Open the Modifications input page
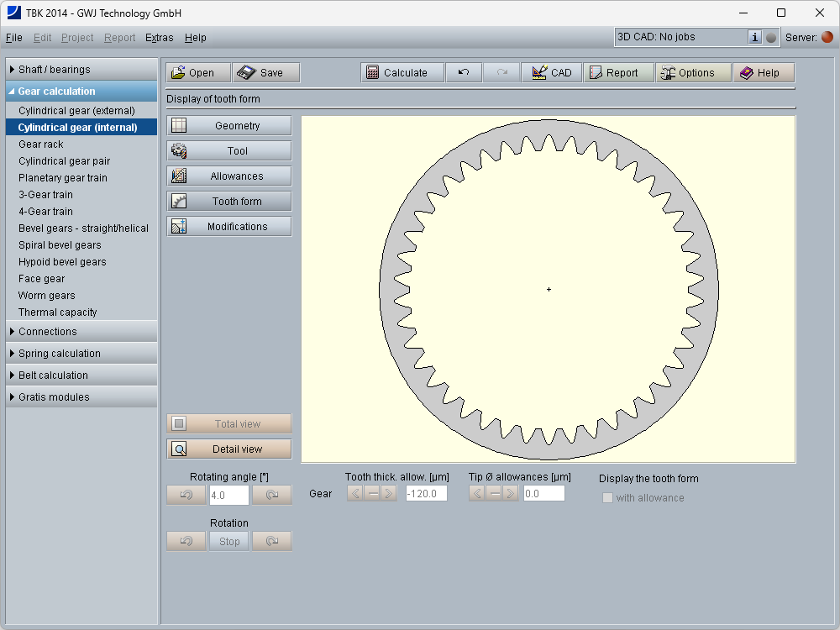 (228, 227)
